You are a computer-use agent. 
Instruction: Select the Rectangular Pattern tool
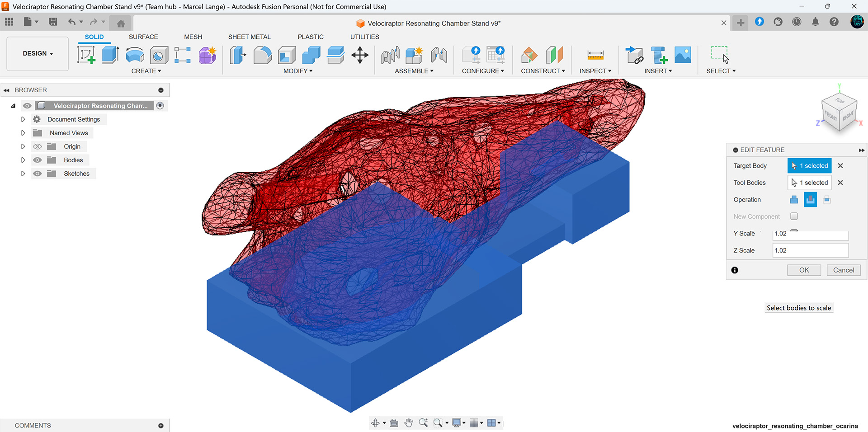click(x=183, y=55)
